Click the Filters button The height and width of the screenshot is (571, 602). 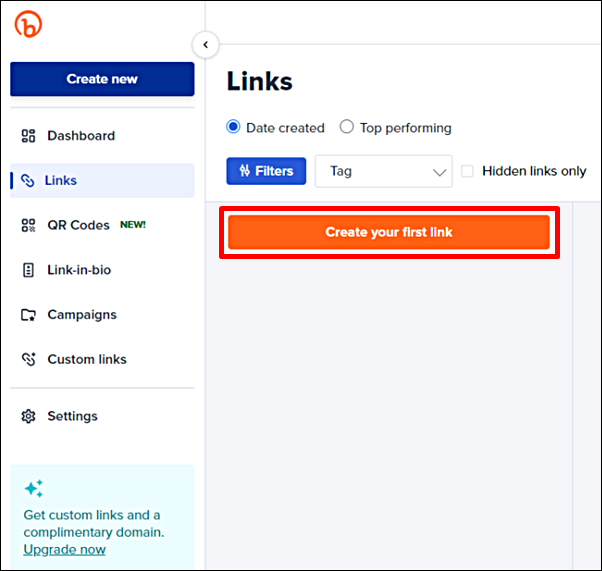[266, 171]
